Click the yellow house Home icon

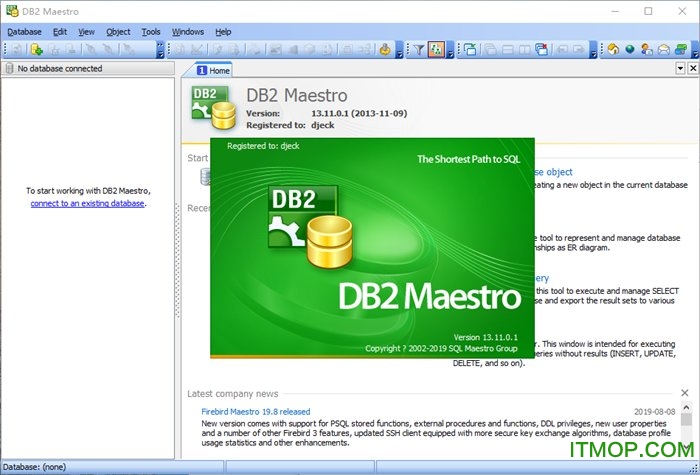click(613, 50)
